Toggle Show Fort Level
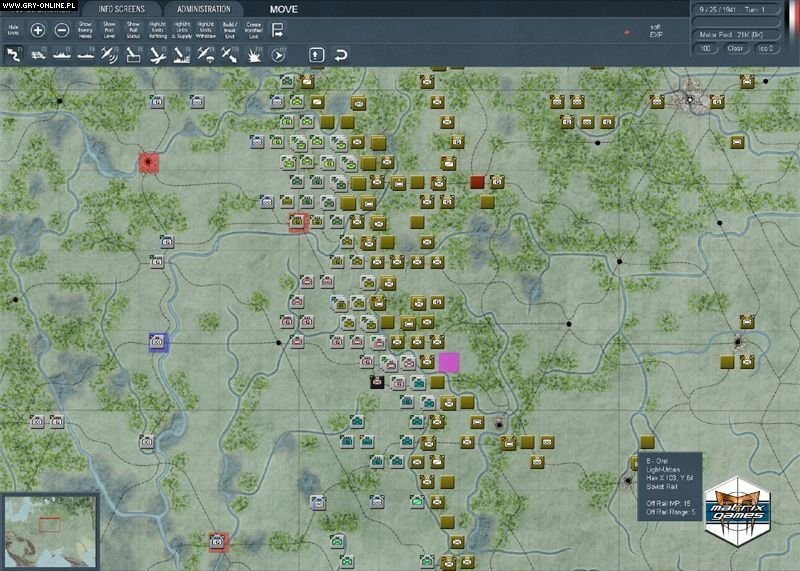This screenshot has height=571, width=800. 109,30
